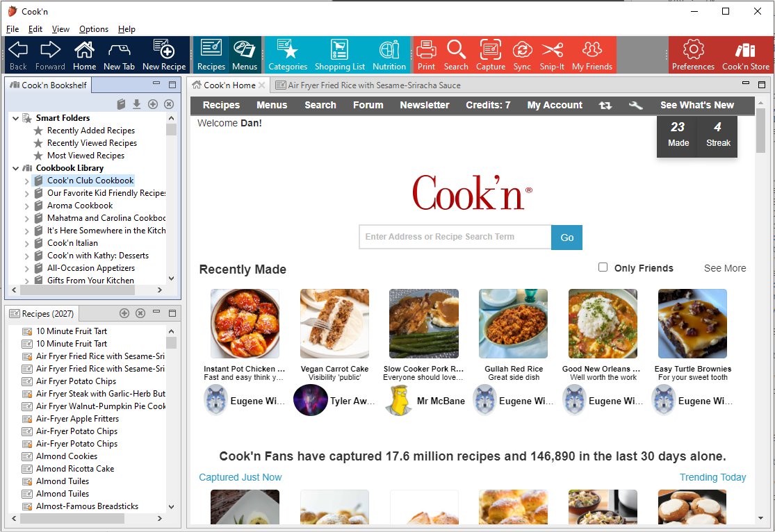This screenshot has width=775, height=532.
Task: Open See What's New
Action: 697,105
